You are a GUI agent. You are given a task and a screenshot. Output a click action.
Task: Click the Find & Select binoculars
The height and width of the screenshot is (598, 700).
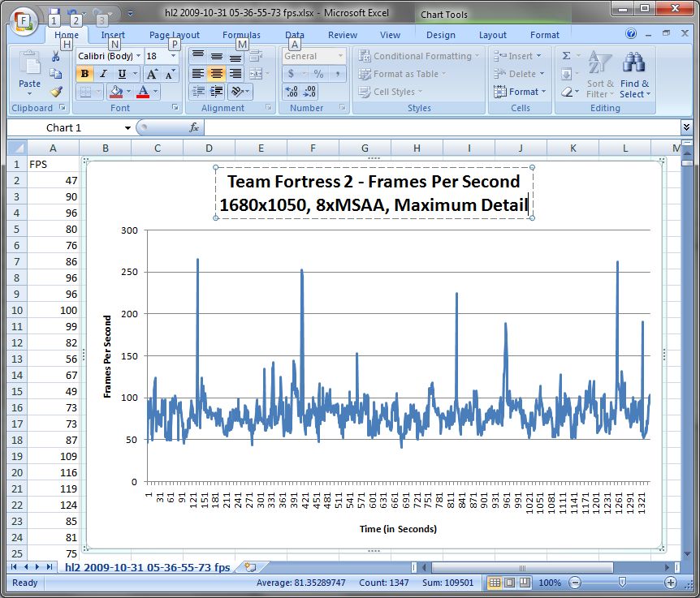click(634, 62)
